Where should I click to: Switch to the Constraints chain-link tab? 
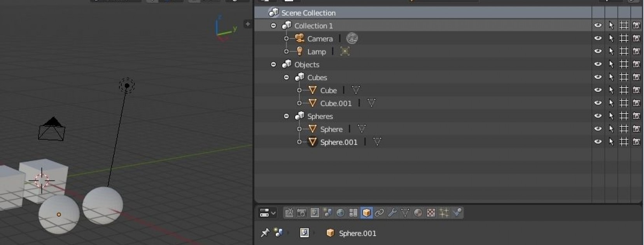379,213
